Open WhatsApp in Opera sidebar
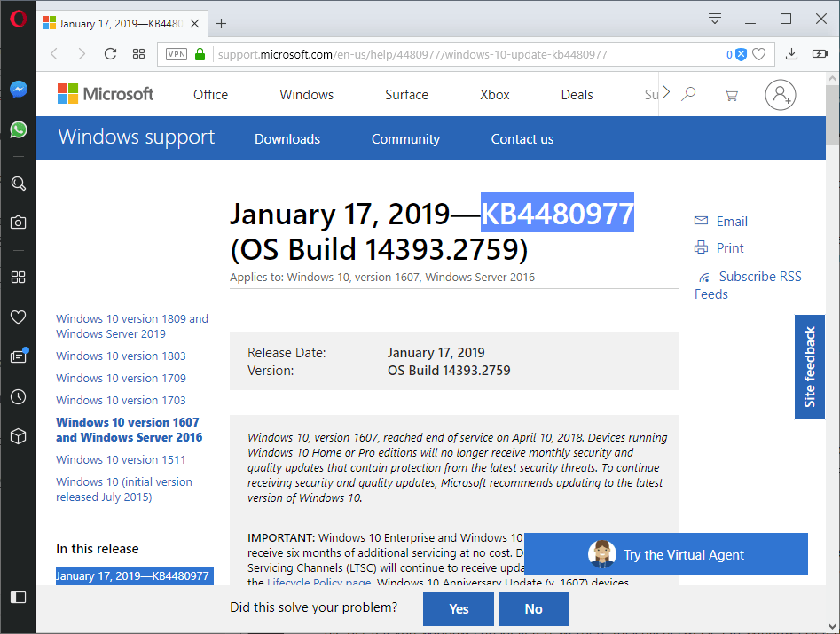840x634 pixels. pyautogui.click(x=19, y=129)
